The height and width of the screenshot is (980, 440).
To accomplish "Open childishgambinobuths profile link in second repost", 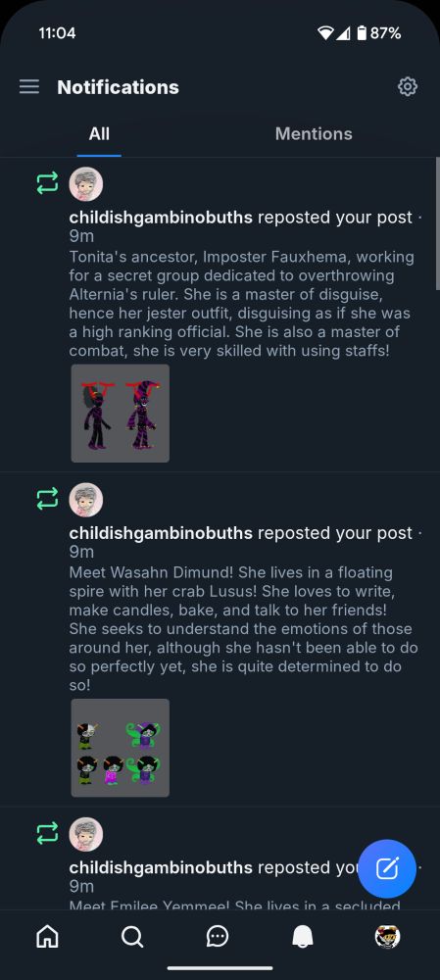I will coord(161,533).
